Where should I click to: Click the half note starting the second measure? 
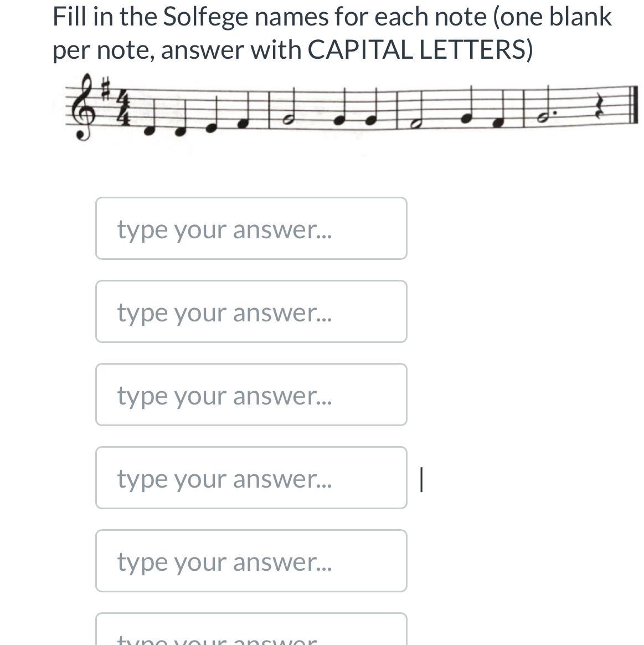[x=288, y=120]
